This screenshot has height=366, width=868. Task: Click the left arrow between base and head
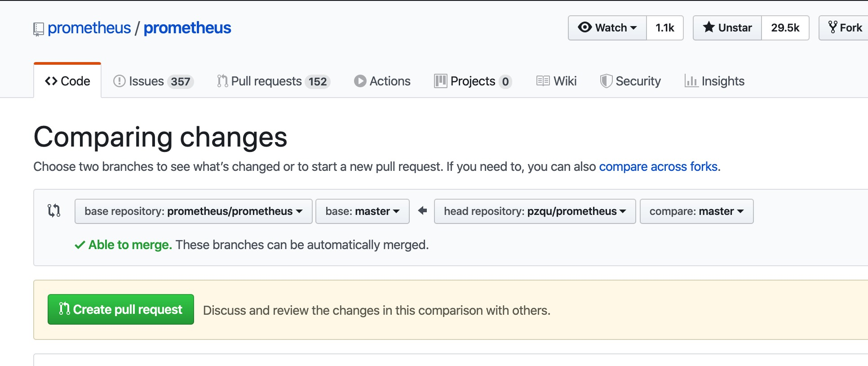422,210
